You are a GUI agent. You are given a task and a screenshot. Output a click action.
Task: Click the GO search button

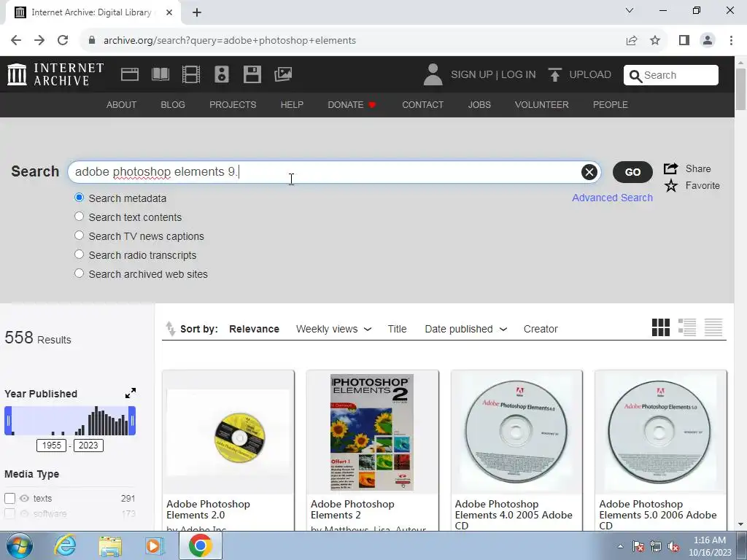point(632,172)
